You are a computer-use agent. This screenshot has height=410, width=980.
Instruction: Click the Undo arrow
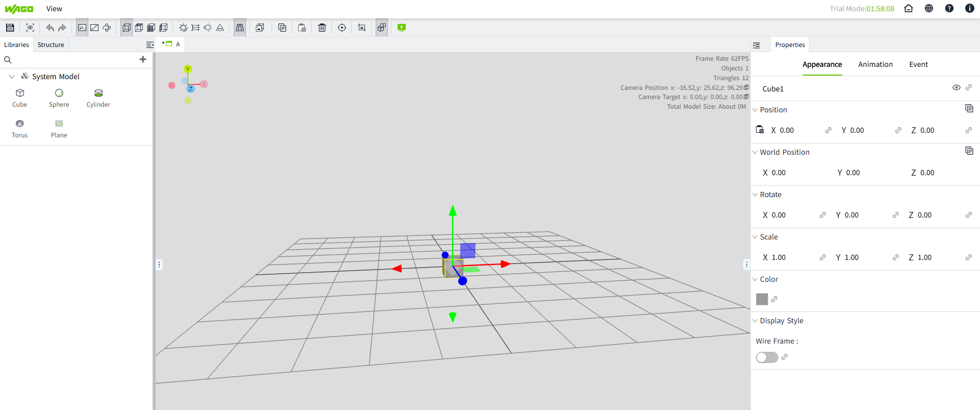point(50,28)
